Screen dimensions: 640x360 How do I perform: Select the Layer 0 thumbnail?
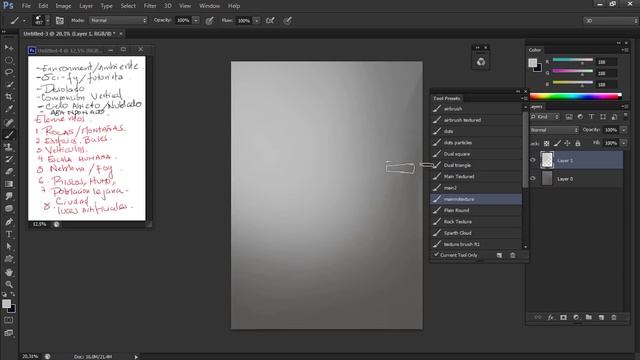[x=547, y=178]
